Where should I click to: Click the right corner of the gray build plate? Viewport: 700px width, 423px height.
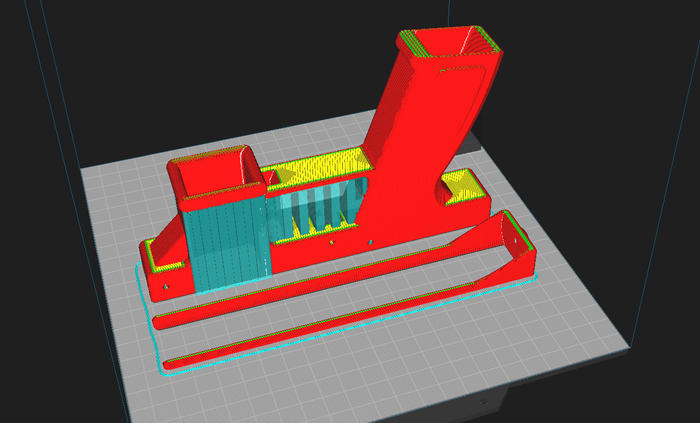click(x=628, y=347)
